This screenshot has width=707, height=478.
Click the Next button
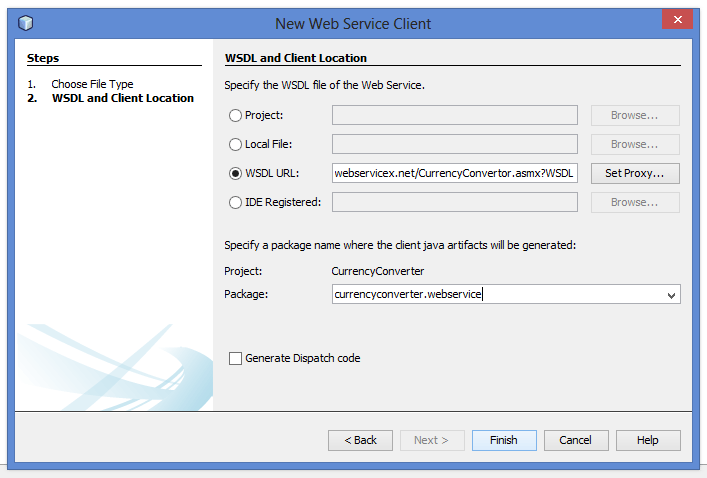431,440
